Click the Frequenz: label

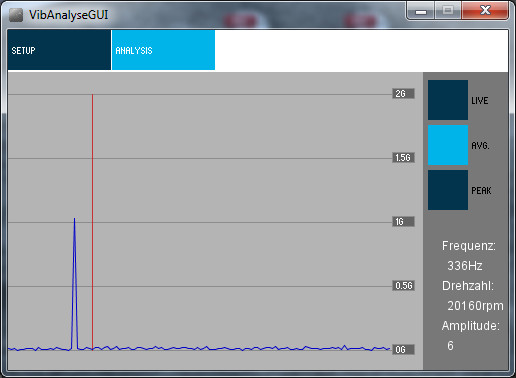[469, 246]
